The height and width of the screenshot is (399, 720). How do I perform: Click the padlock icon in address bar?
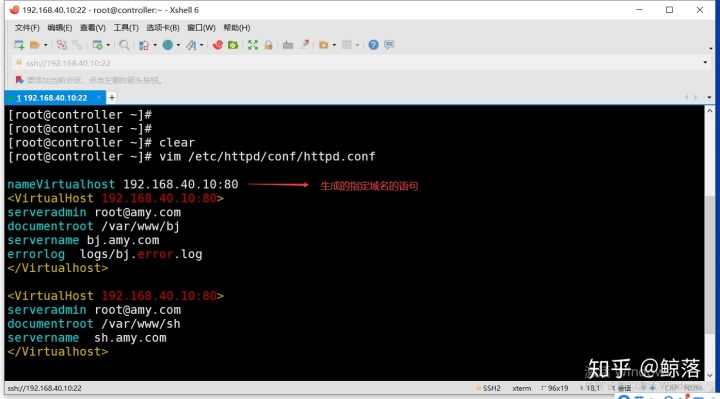(x=19, y=62)
